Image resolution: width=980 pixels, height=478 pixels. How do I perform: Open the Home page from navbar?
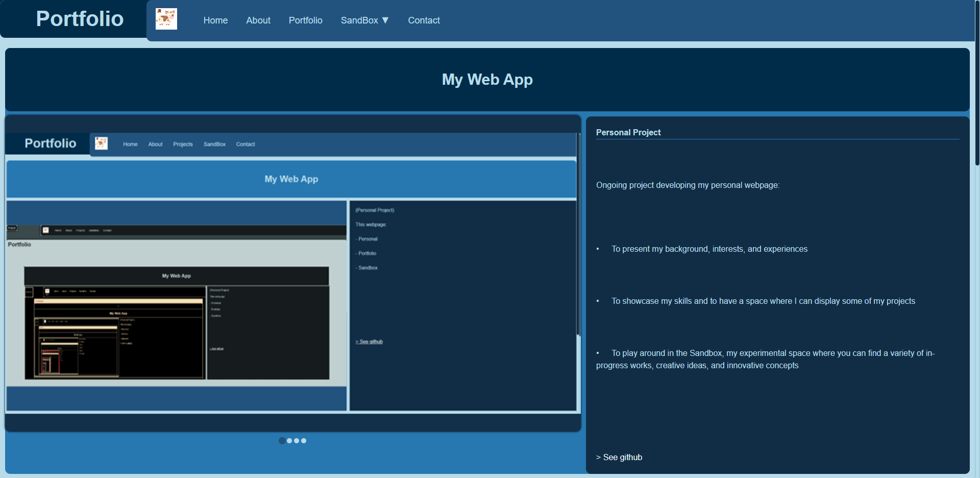(215, 20)
